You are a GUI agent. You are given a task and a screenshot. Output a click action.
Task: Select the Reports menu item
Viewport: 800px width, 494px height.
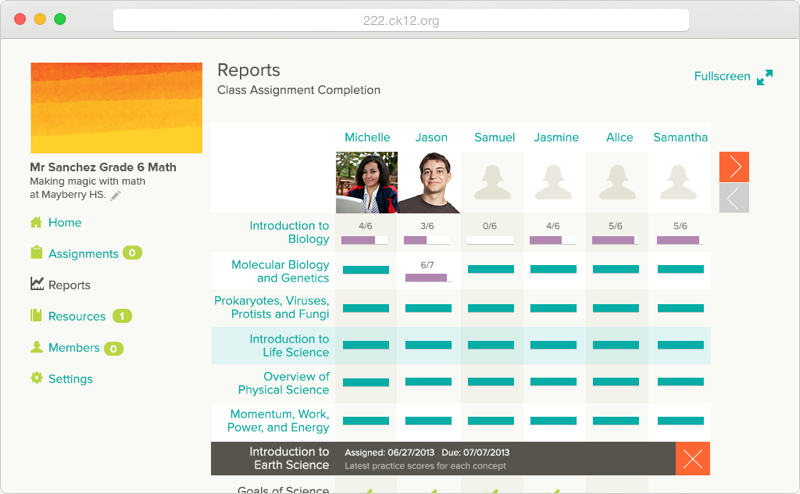pyautogui.click(x=69, y=285)
